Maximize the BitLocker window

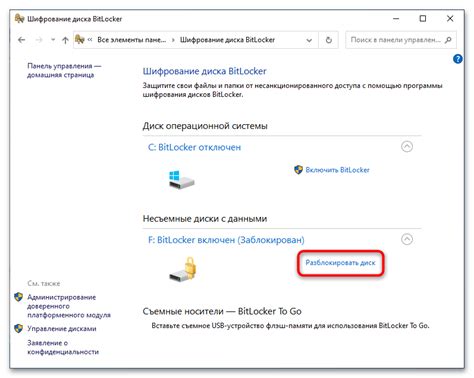point(423,19)
